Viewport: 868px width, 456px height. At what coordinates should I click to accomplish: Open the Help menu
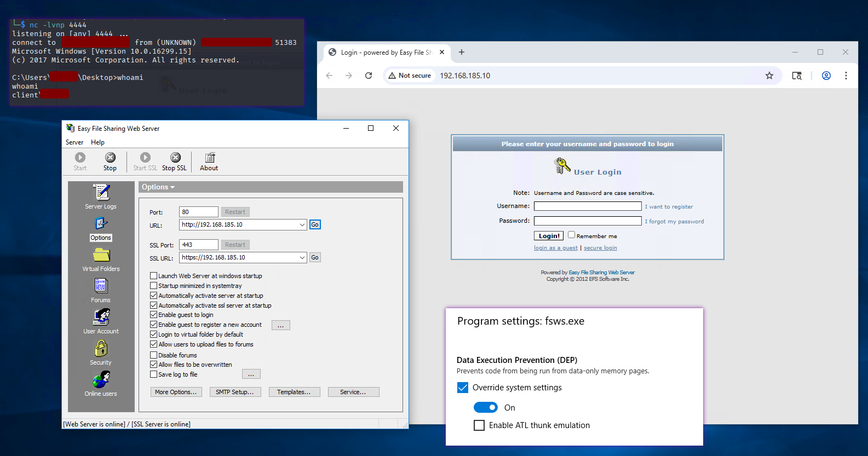[x=97, y=142]
